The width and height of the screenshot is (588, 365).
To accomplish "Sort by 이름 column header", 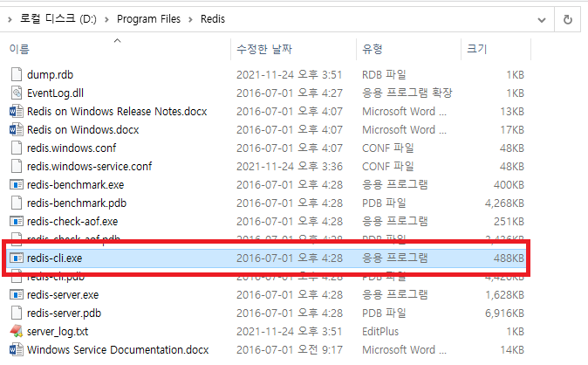I will (x=118, y=49).
